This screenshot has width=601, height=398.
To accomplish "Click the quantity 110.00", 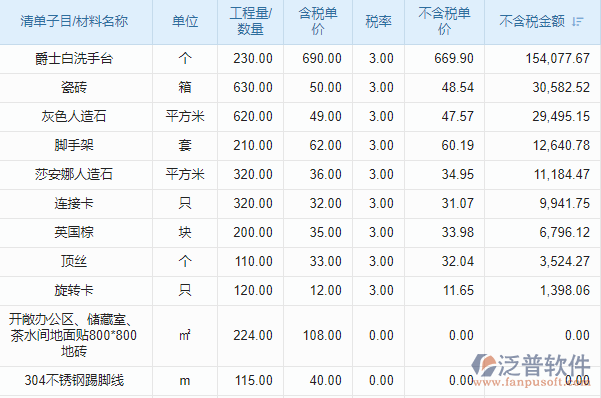I will (x=254, y=261).
